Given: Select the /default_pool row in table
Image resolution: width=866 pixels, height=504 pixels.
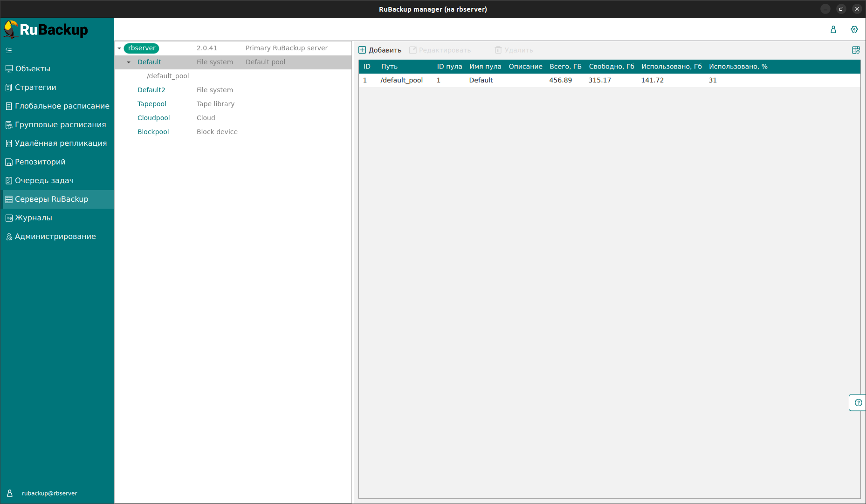Looking at the screenshot, I should 401,80.
